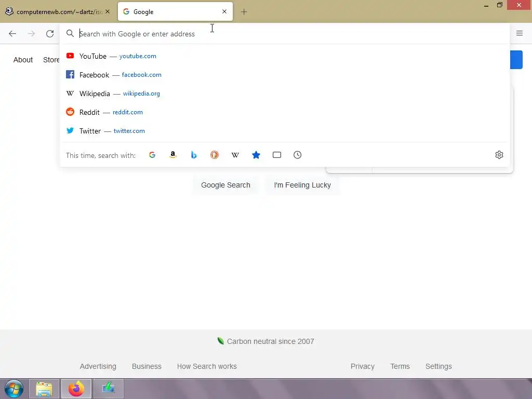The image size is (532, 399).
Task: Search open tabs with the tab icon
Action: 277,155
